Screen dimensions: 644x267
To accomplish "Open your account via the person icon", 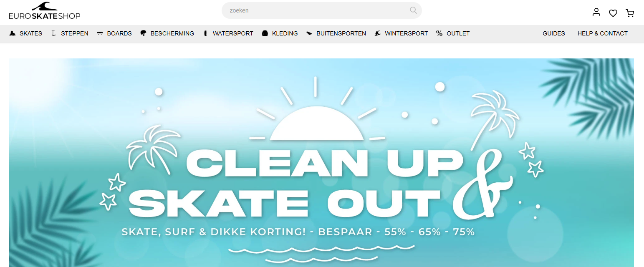I will [596, 12].
